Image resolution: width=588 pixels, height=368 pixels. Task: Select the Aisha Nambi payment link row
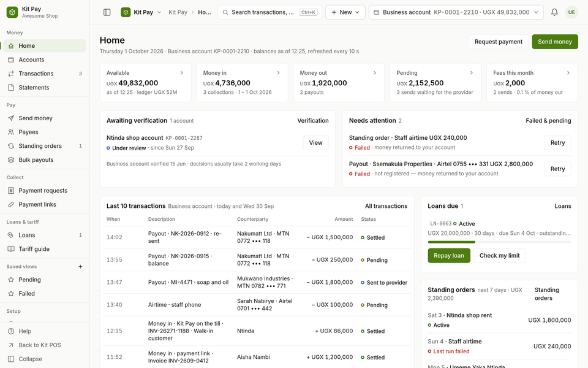(x=257, y=357)
